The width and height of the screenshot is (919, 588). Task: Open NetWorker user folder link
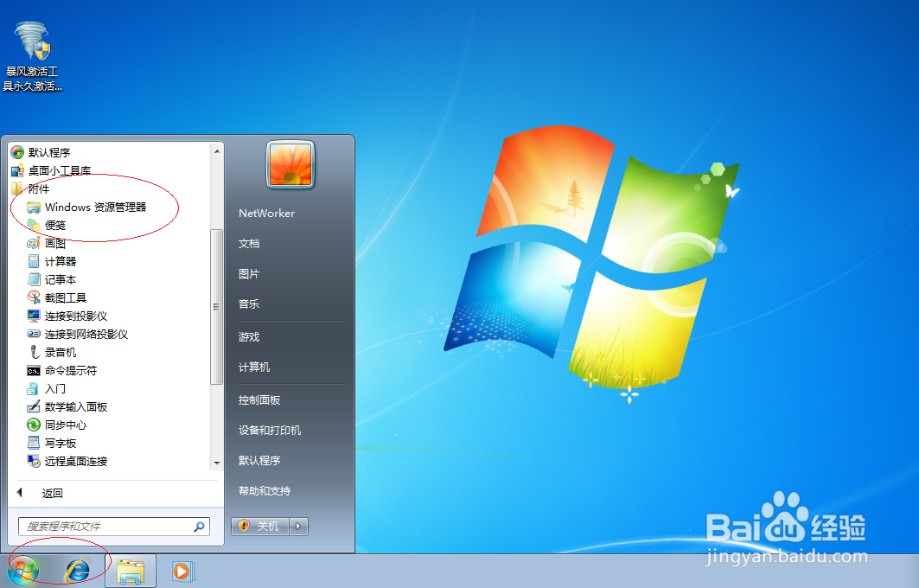tap(266, 214)
